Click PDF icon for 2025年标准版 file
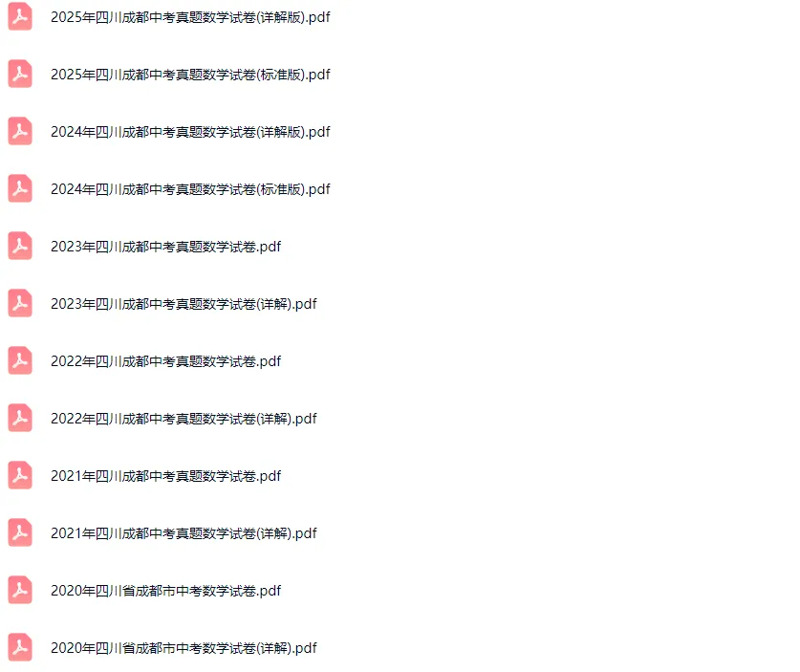 (20, 74)
